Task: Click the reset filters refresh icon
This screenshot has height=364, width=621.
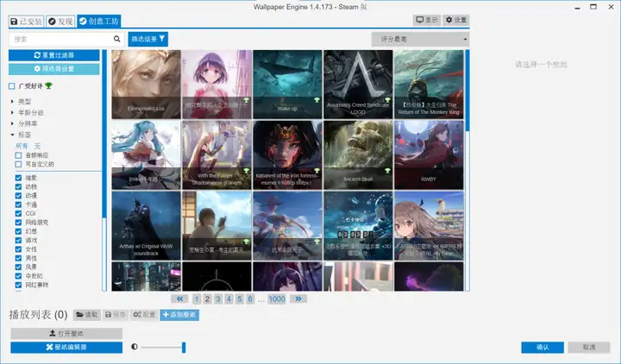Action: click(x=37, y=55)
